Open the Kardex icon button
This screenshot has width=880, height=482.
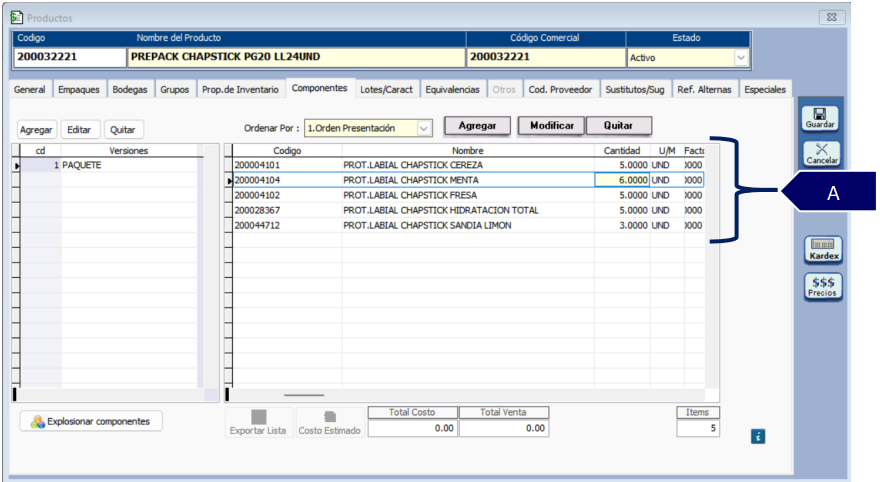coord(823,249)
